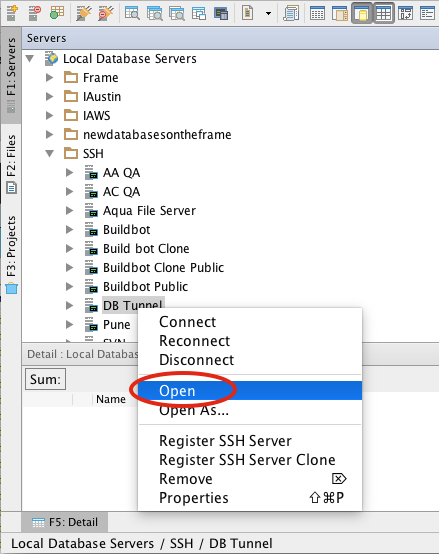
Task: Click the Frame folder icon
Action: coord(71,77)
